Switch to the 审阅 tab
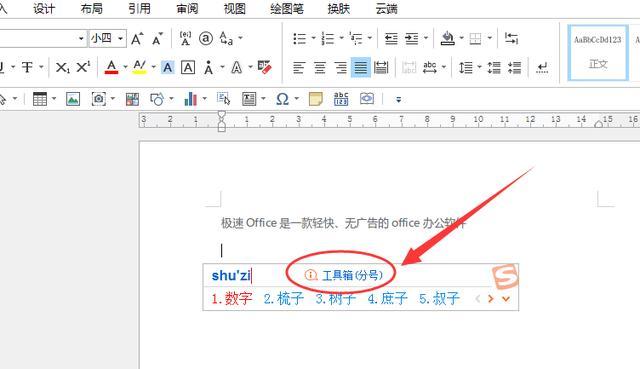This screenshot has width=640, height=369. (187, 9)
